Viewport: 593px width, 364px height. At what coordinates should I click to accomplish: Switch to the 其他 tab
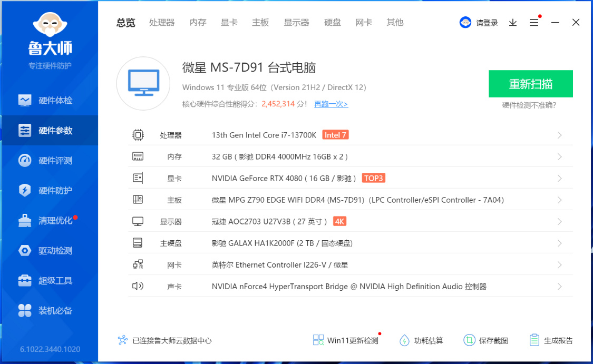tap(395, 23)
